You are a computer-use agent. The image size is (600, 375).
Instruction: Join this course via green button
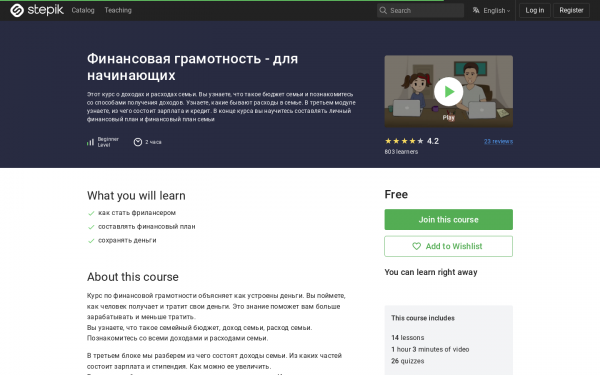[x=448, y=219]
